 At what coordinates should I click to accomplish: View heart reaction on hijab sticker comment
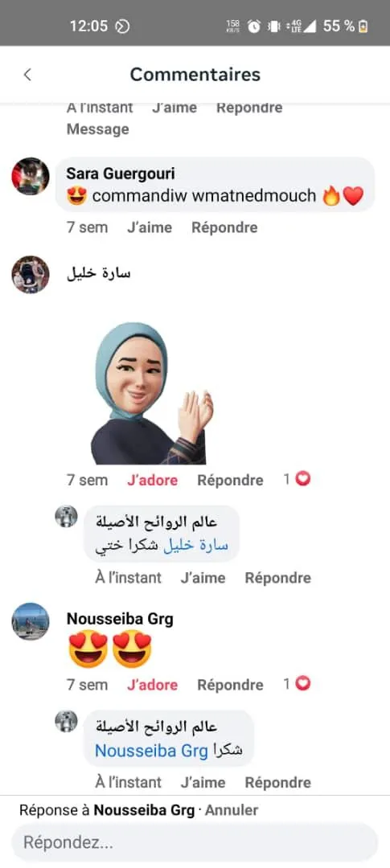(x=298, y=479)
